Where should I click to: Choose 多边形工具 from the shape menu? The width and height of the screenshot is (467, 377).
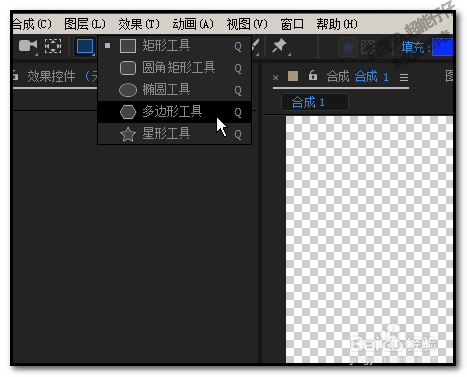[174, 112]
